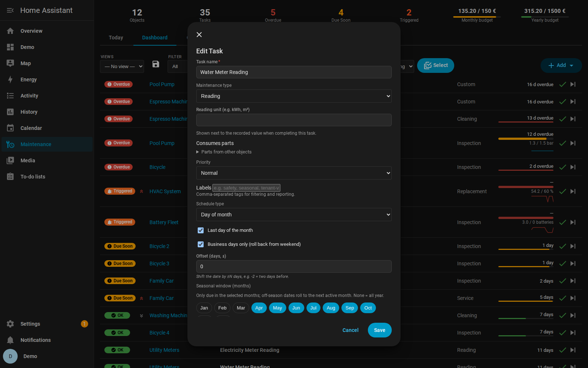Open Notifications
Viewport: 588px width, 368px height.
(47, 340)
